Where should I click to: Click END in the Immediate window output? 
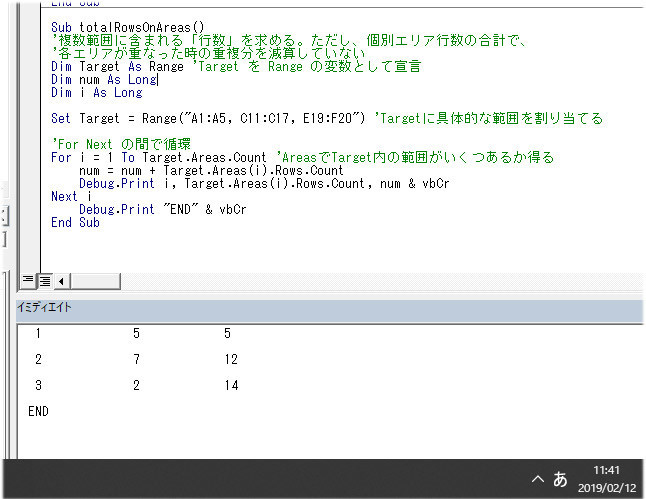[38, 411]
